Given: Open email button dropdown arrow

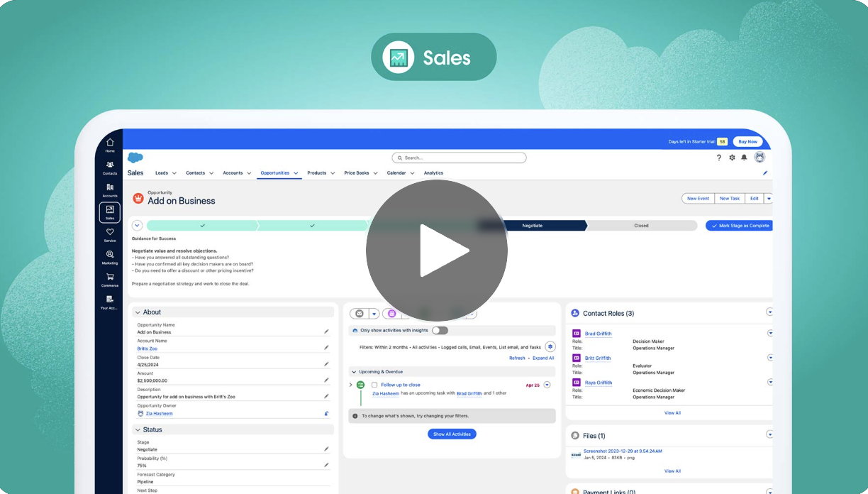Looking at the screenshot, I should 374,313.
